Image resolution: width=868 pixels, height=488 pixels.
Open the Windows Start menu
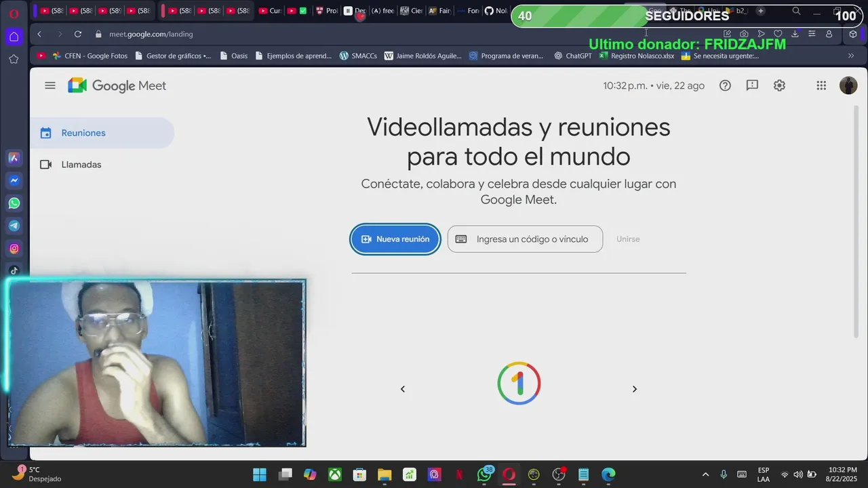point(260,474)
